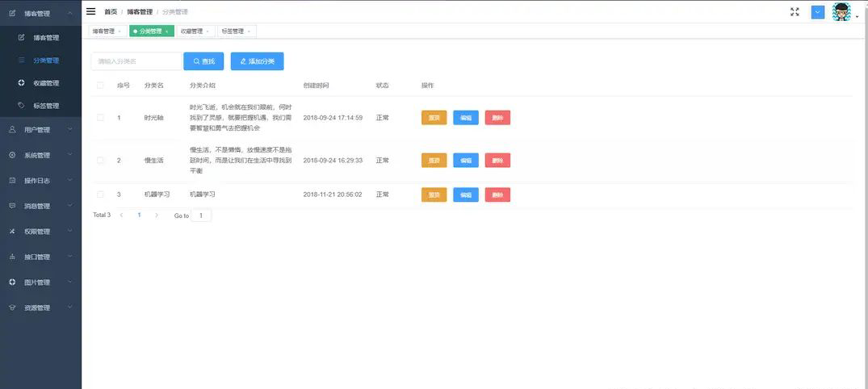Expand the 用户管理 sidebar menu

(x=40, y=130)
